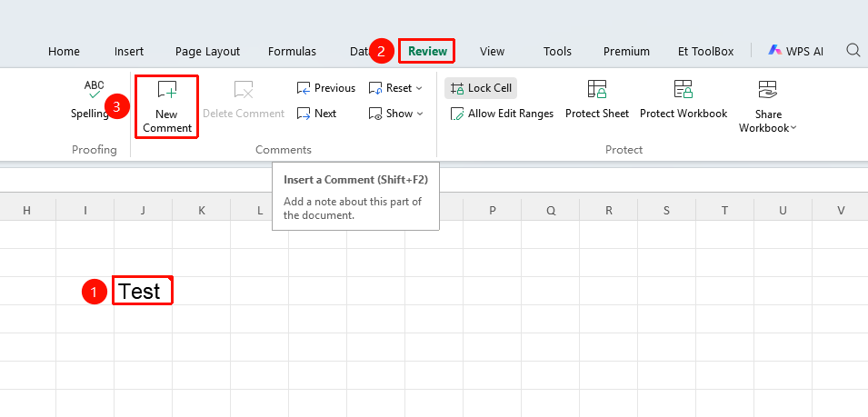Screen dimensions: 868x417
Task: Jump to the Next comment
Action: point(316,114)
